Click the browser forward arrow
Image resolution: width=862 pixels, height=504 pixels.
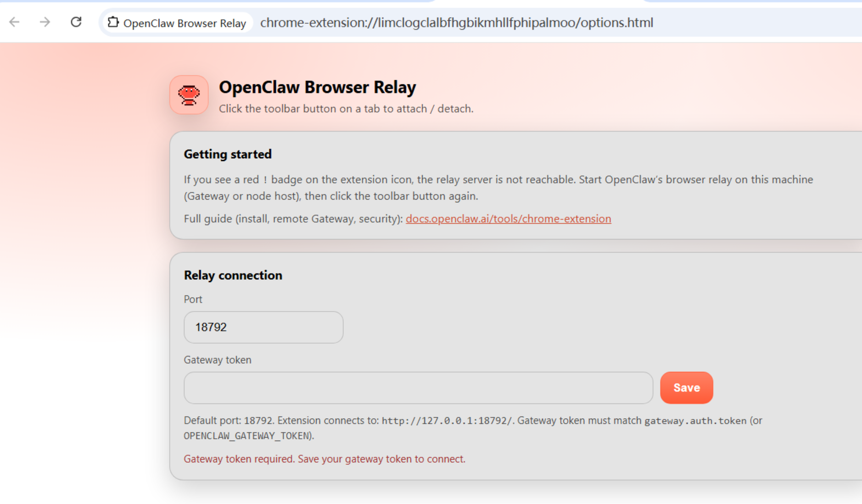[x=45, y=22]
